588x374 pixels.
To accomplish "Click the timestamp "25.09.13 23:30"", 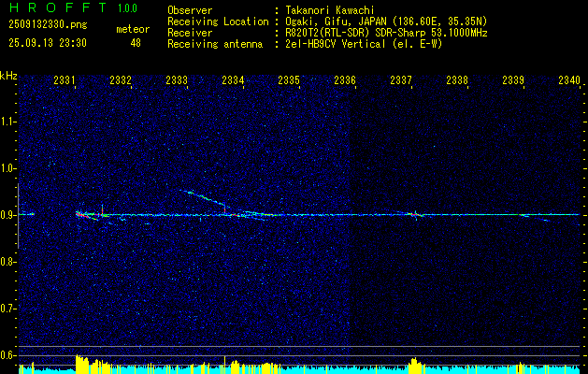I will pyautogui.click(x=48, y=43).
